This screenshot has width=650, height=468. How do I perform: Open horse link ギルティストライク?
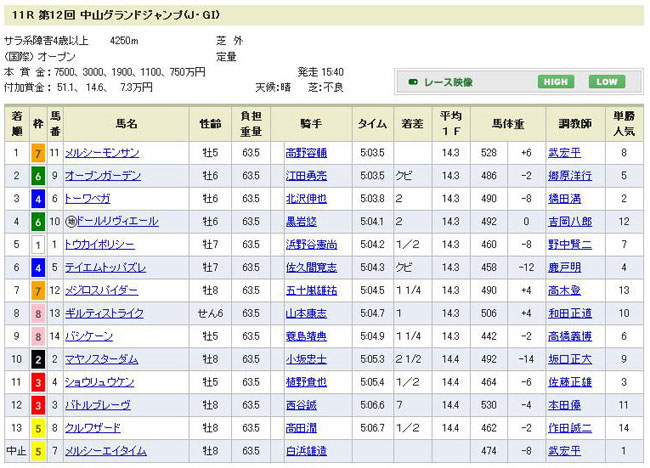pyautogui.click(x=104, y=314)
